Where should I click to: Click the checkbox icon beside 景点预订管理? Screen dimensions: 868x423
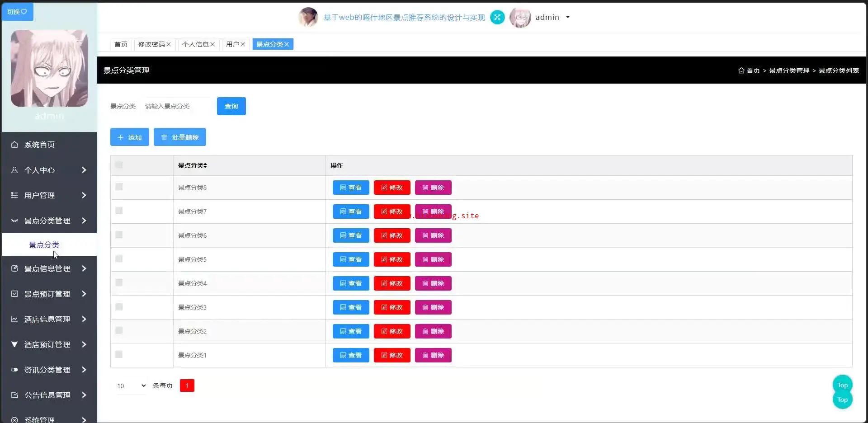pyautogui.click(x=14, y=294)
